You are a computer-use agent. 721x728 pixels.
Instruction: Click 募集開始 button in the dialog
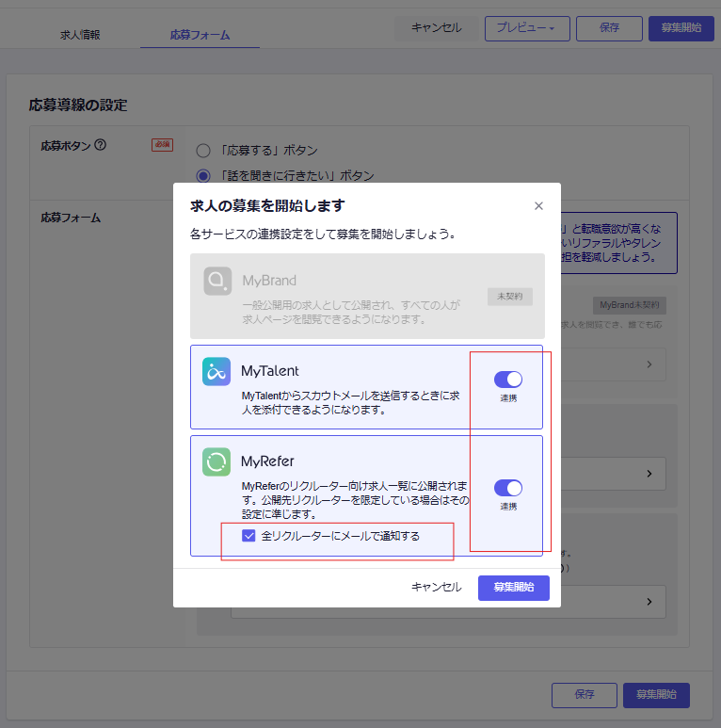click(513, 587)
